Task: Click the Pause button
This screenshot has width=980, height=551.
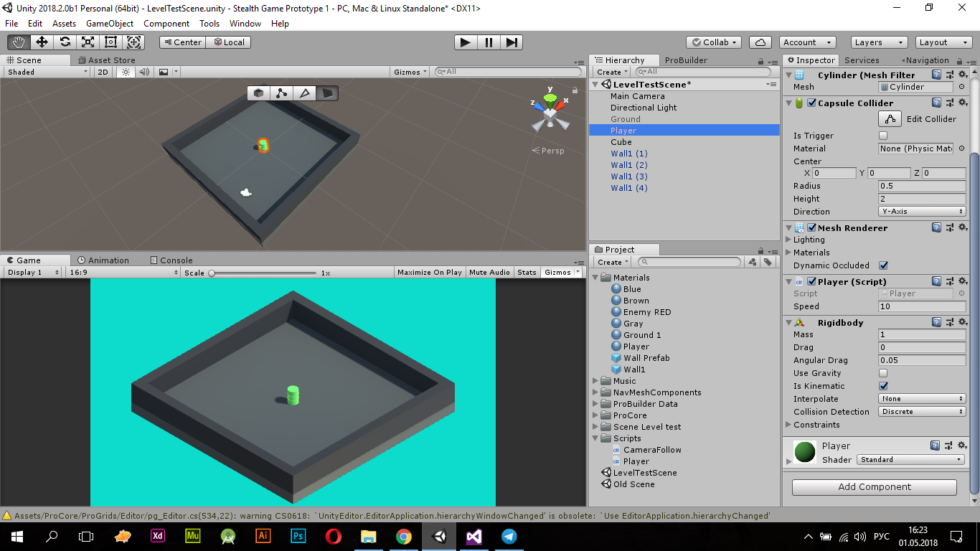Action: (x=489, y=42)
